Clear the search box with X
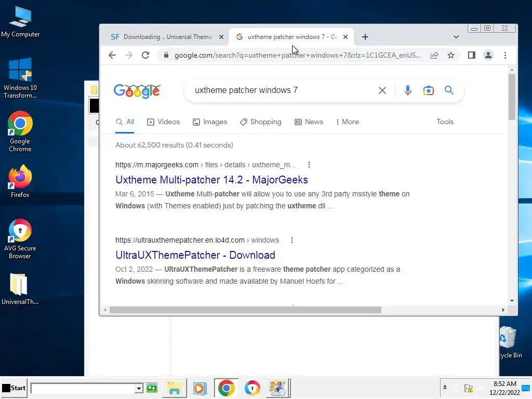532x399 pixels. (382, 90)
